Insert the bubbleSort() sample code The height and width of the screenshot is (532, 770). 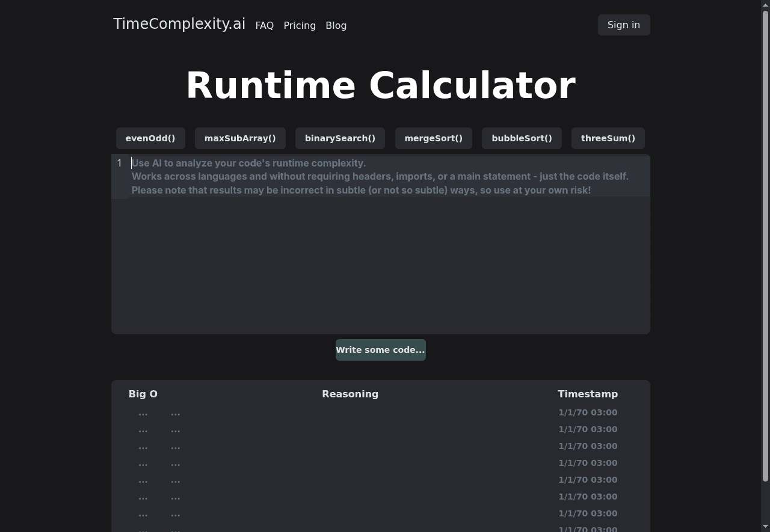(522, 138)
